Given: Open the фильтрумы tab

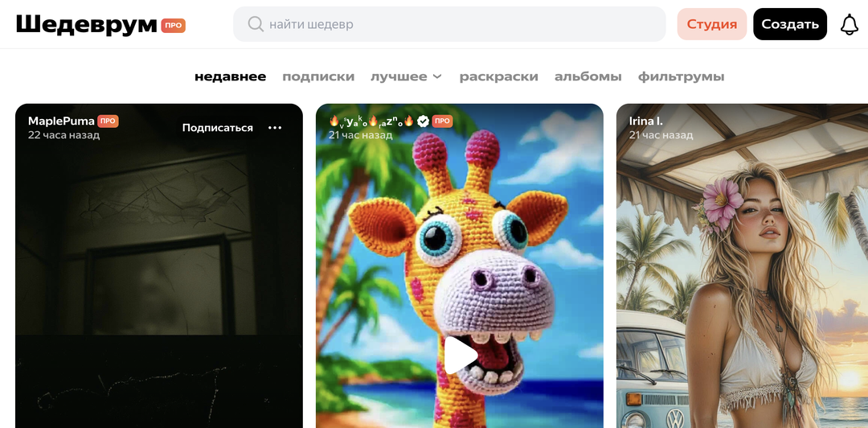Looking at the screenshot, I should click(x=681, y=76).
